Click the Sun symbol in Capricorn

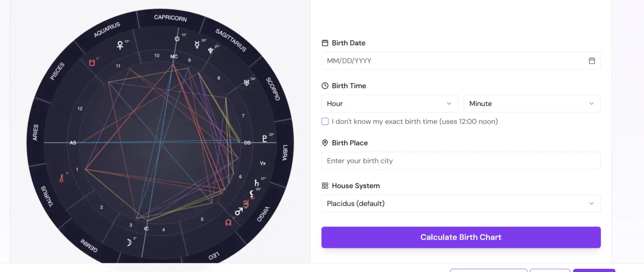point(177,39)
